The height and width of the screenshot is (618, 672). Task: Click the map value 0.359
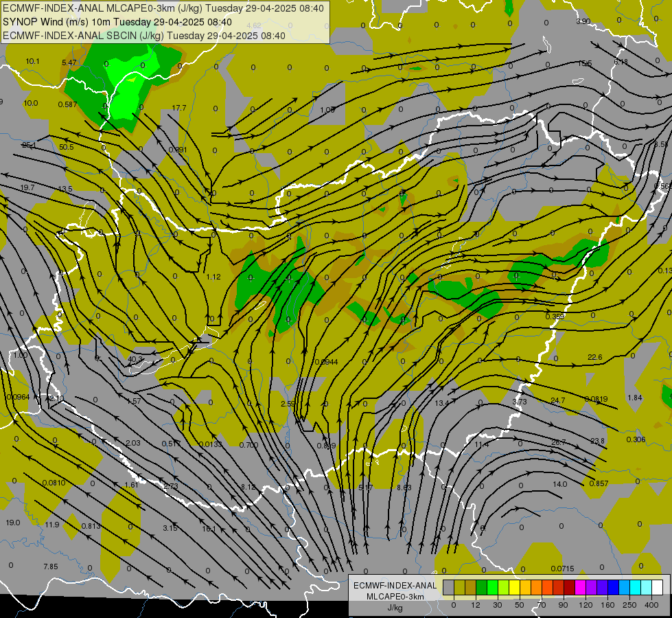click(555, 316)
